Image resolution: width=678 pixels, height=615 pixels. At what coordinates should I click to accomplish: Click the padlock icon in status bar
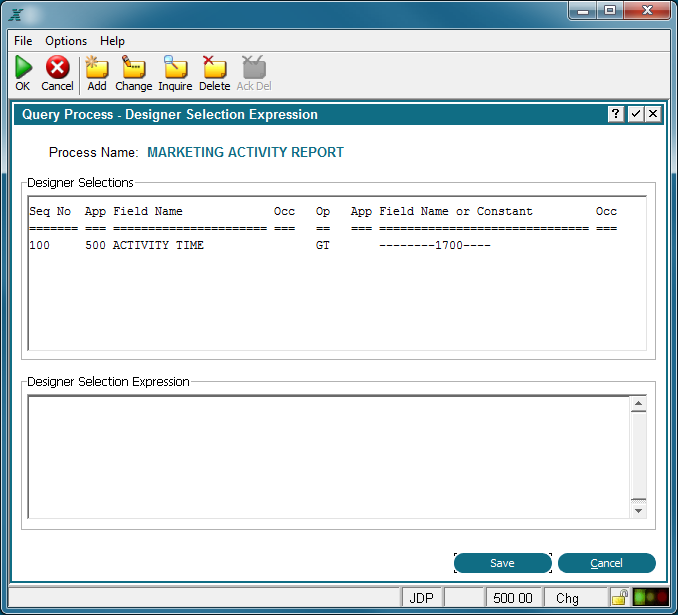coord(620,598)
